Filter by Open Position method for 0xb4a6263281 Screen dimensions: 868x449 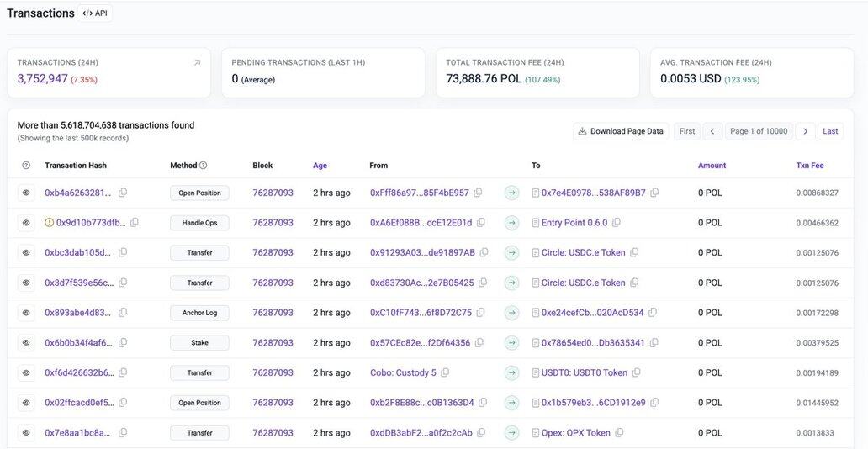(x=199, y=193)
